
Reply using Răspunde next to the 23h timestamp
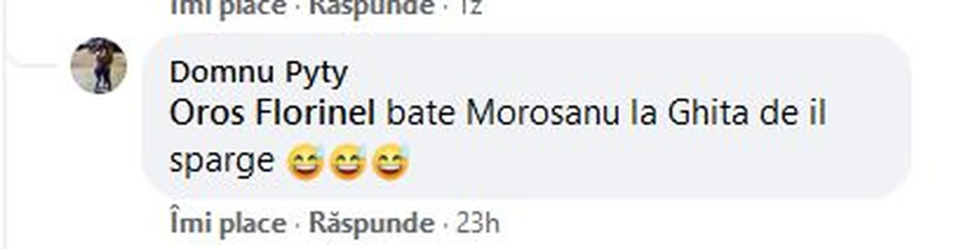coord(371,223)
